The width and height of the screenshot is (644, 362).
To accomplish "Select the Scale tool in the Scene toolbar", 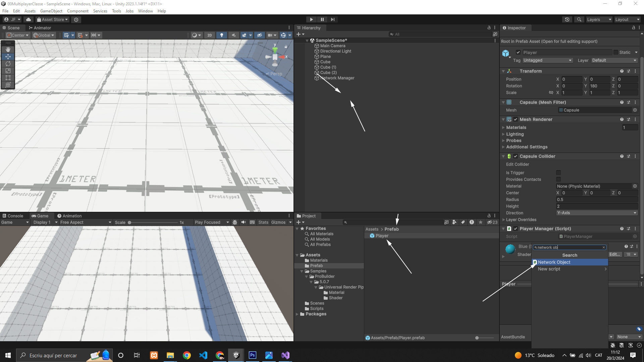I will click(x=8, y=71).
